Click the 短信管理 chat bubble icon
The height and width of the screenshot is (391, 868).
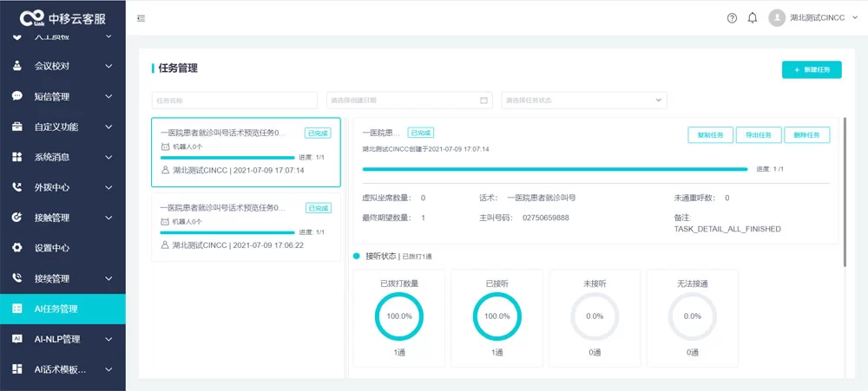click(17, 96)
